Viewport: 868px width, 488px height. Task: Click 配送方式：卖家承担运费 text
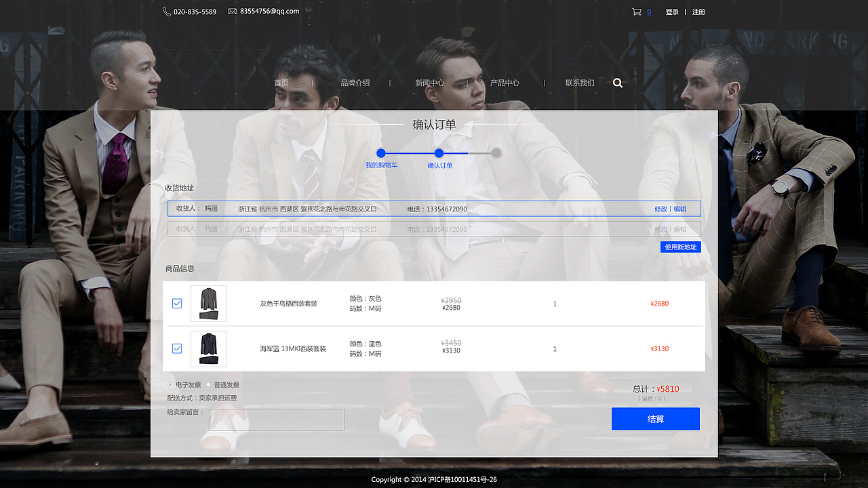coord(202,398)
